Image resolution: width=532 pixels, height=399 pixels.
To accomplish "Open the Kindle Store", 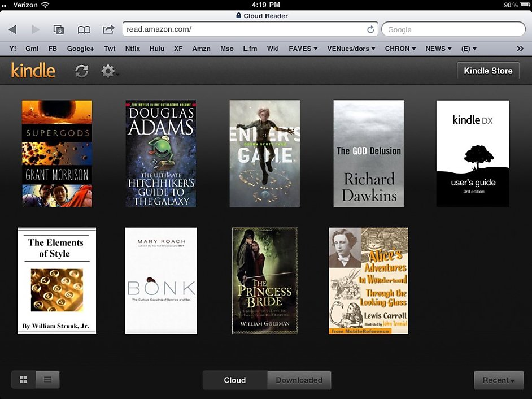I will pyautogui.click(x=488, y=71).
